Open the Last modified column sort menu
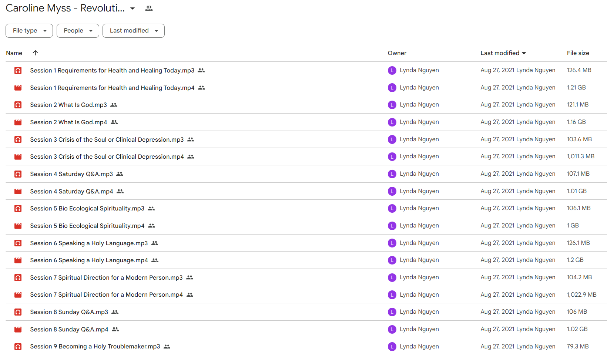Viewport: 607px width, 364px height. coord(503,53)
